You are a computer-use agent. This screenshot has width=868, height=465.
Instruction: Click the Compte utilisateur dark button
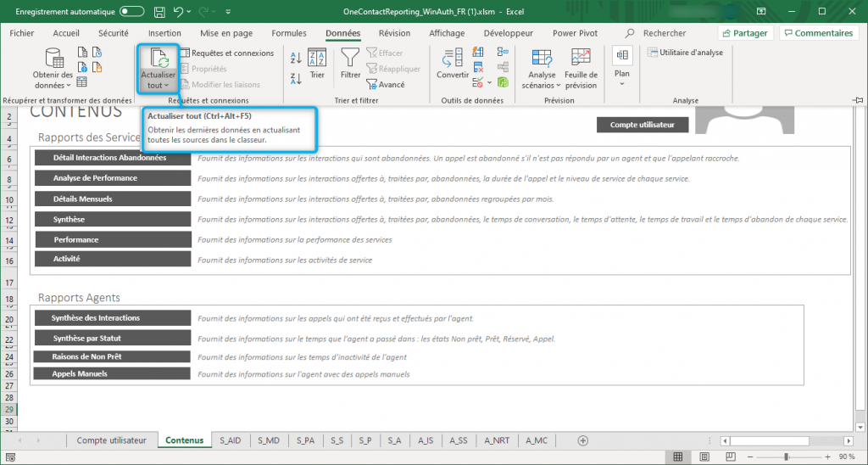tap(643, 125)
